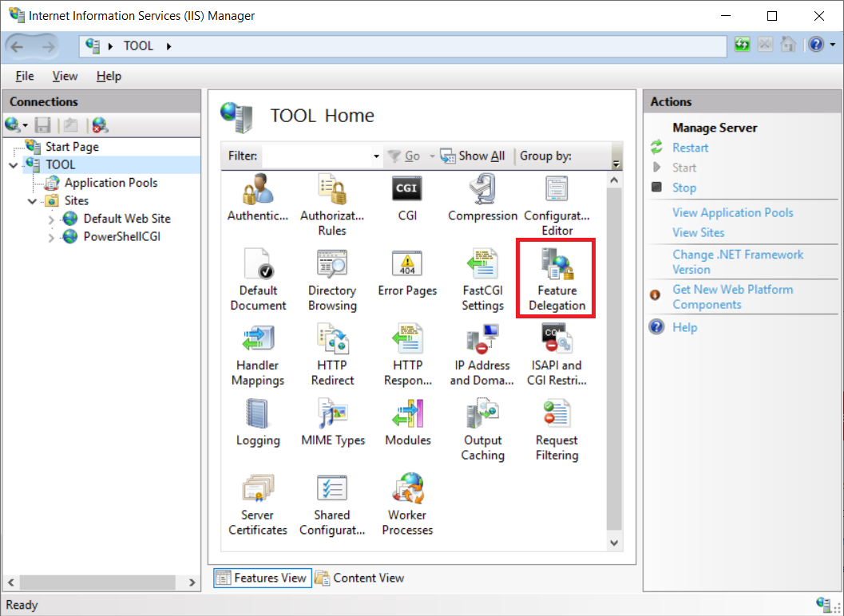844x616 pixels.
Task: Click Delete Connection toolbar icon
Action: [x=100, y=125]
